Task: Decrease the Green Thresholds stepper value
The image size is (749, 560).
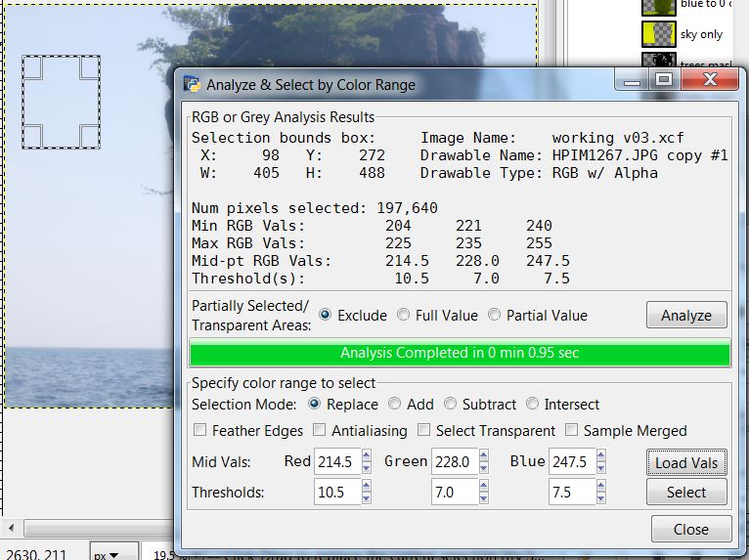Action: point(484,498)
